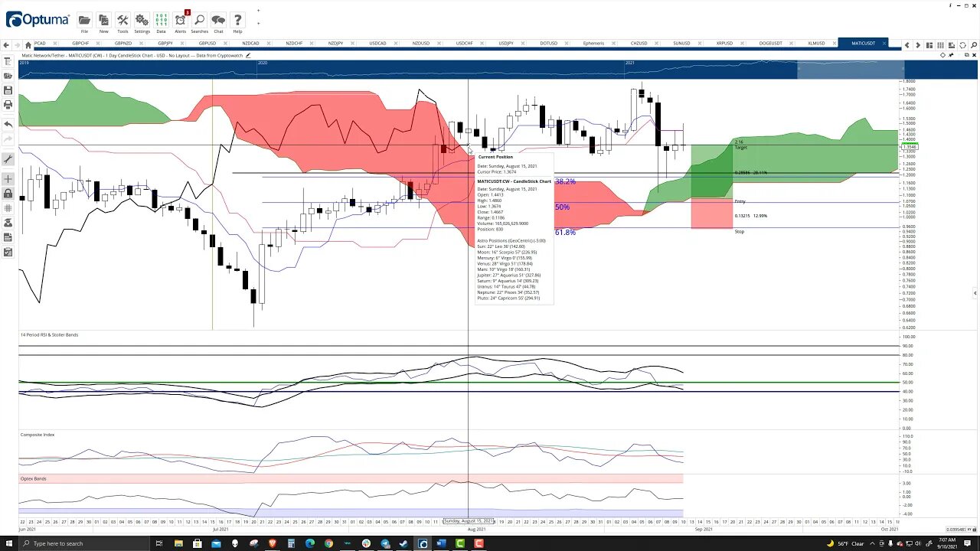Select the drawing pen tool in left sidebar

pos(8,159)
